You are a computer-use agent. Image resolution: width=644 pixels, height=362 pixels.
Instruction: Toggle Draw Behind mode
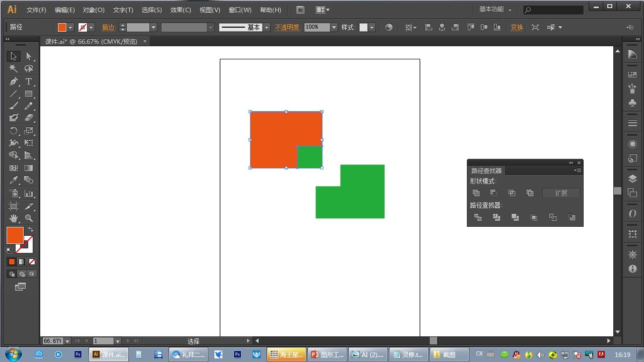22,274
